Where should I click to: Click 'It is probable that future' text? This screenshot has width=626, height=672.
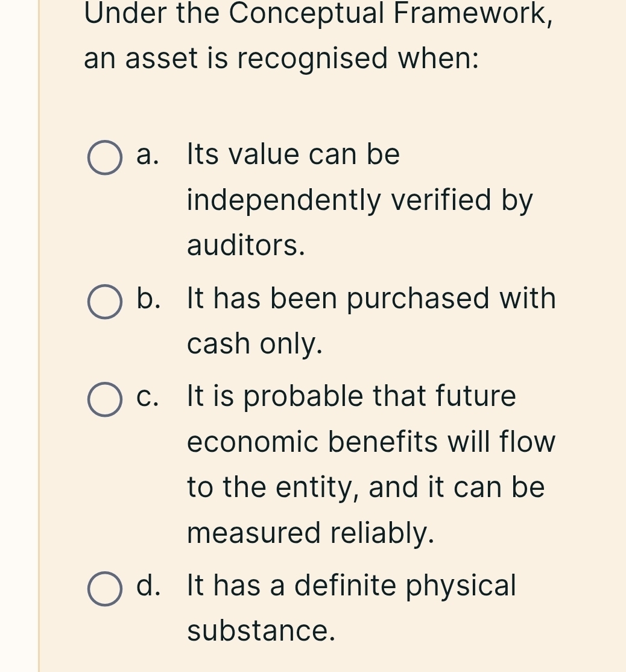352,397
